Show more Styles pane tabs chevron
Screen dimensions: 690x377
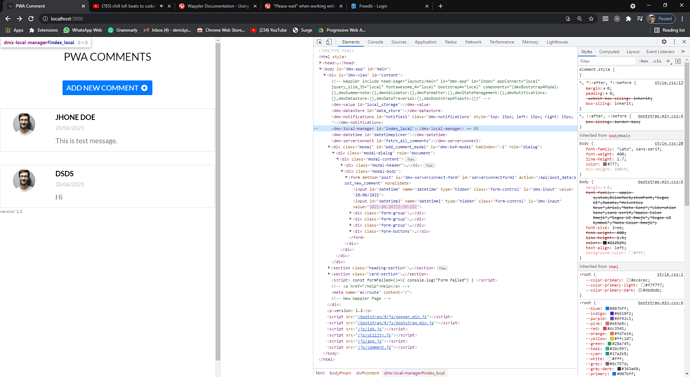point(683,51)
